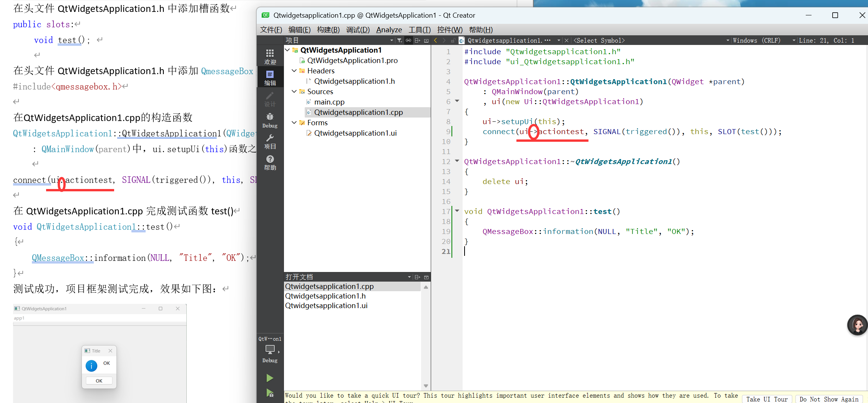
Task: Open the 设计 (Design) mode
Action: [x=270, y=99]
